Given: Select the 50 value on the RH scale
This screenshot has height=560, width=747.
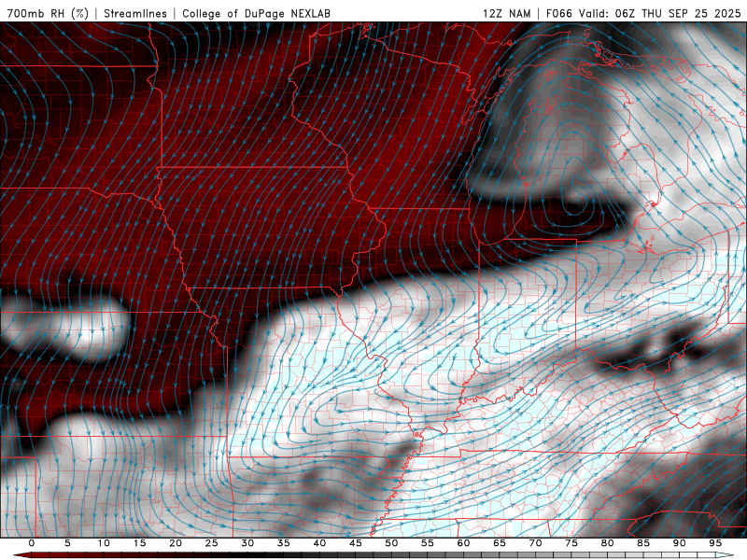Looking at the screenshot, I should coord(391,543).
